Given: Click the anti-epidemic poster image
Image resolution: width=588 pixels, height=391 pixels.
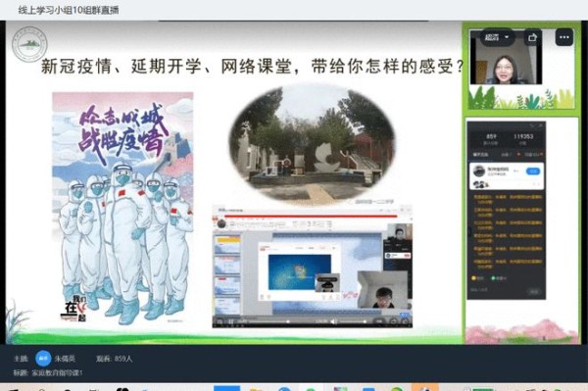Looking at the screenshot, I should click(x=122, y=208).
